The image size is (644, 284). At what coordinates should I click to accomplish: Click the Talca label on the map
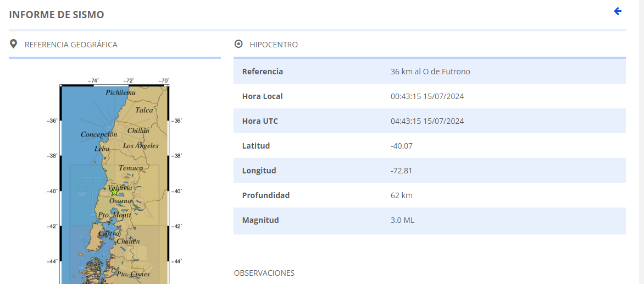144,110
